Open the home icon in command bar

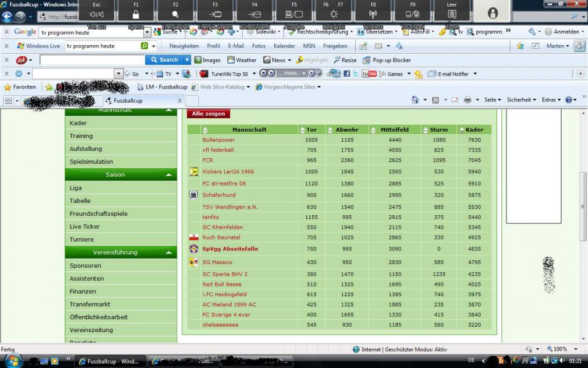click(x=415, y=100)
